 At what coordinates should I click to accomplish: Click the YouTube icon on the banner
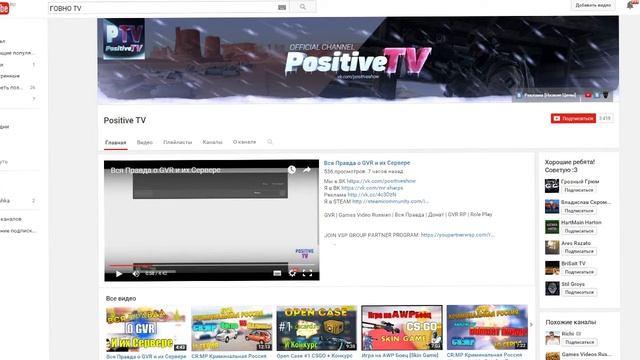(588, 95)
